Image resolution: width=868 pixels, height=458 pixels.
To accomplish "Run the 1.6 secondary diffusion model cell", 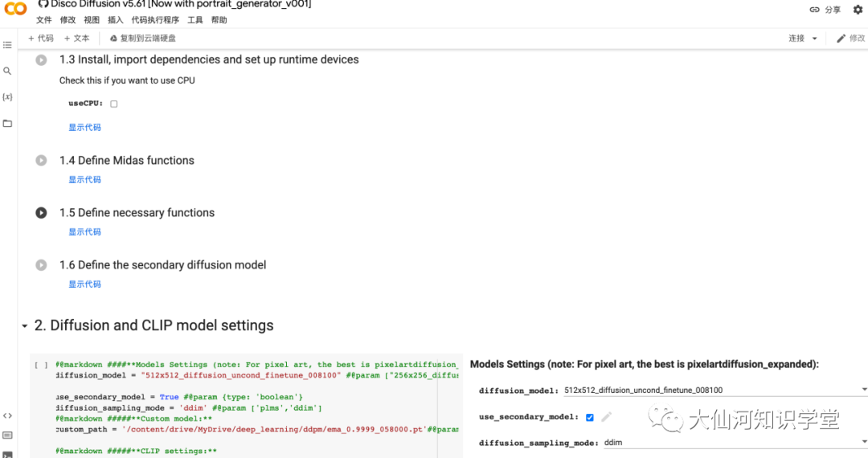I will (x=41, y=265).
